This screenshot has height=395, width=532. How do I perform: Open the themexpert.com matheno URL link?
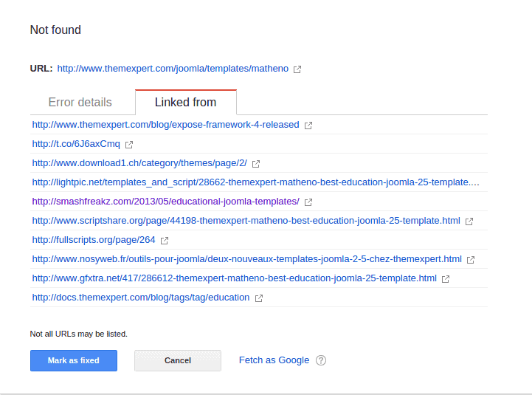(x=173, y=69)
